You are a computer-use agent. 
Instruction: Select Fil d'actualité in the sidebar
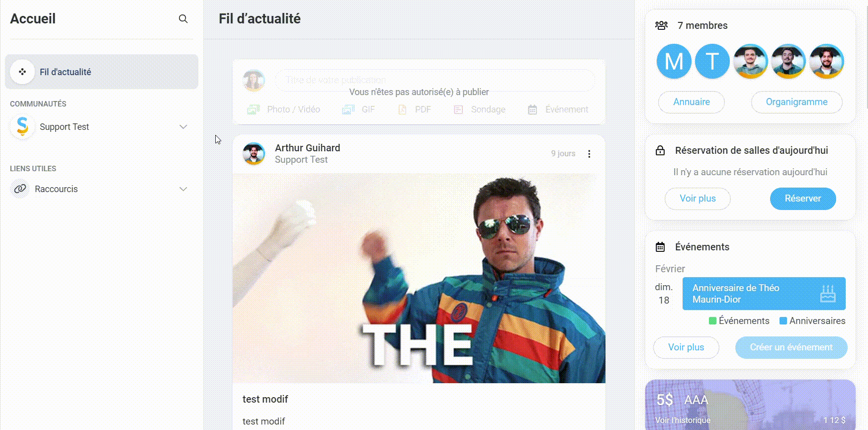point(101,72)
